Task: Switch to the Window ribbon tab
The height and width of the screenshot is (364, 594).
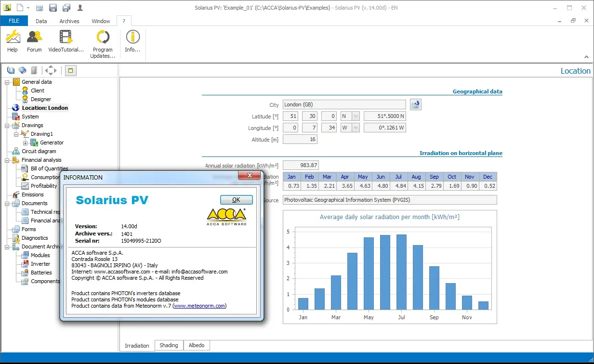Action: [101, 21]
